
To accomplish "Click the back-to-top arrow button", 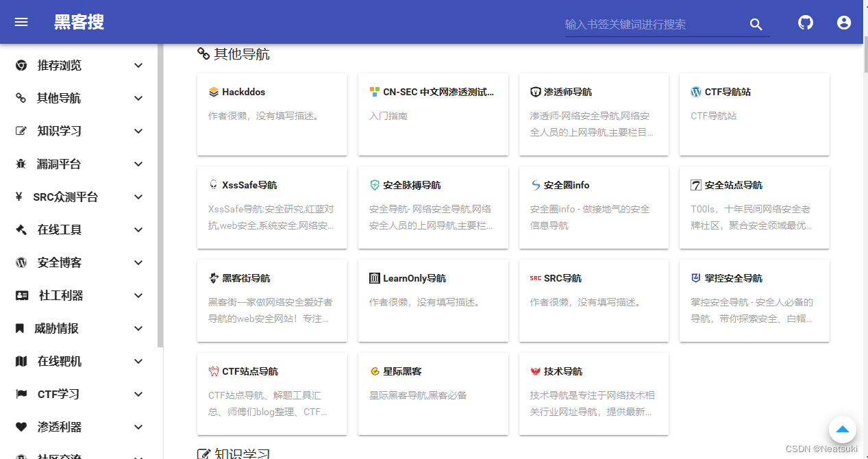I will [x=842, y=429].
